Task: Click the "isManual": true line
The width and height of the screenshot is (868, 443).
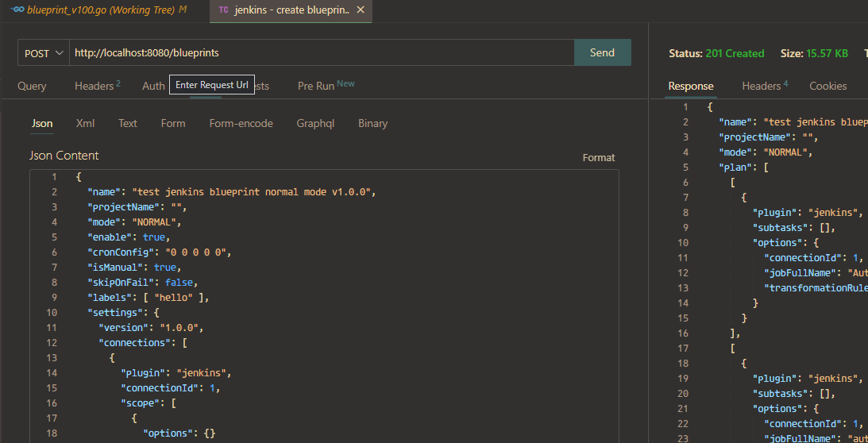Action: pos(134,268)
